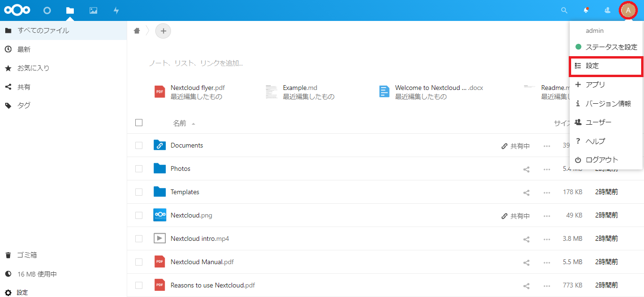Select 最新 in the sidebar
Image resolution: width=644 pixels, height=297 pixels.
[63, 49]
